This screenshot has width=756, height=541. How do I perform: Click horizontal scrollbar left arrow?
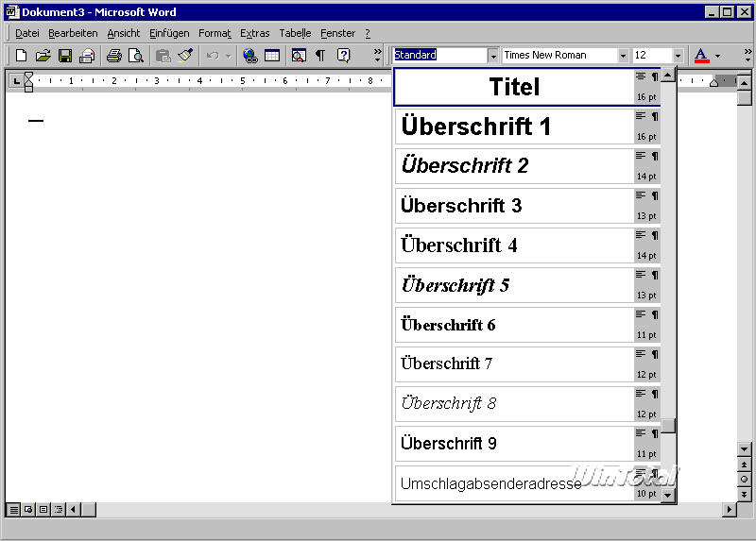pyautogui.click(x=74, y=509)
